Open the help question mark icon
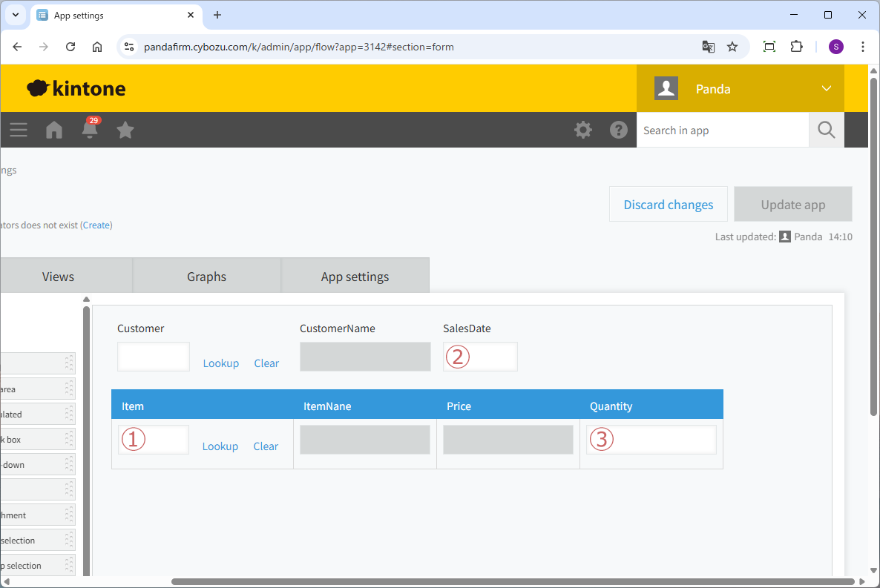Screen dimensions: 880x588 (618, 131)
